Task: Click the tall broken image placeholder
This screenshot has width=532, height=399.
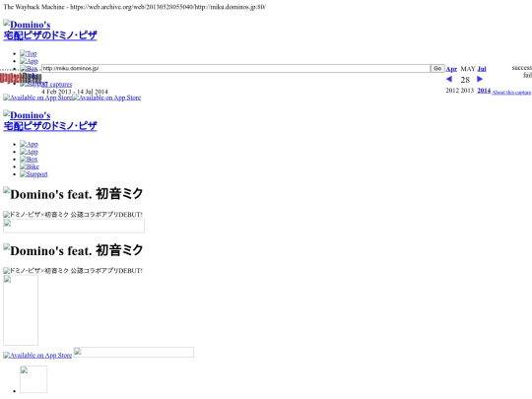Action: 21,310
